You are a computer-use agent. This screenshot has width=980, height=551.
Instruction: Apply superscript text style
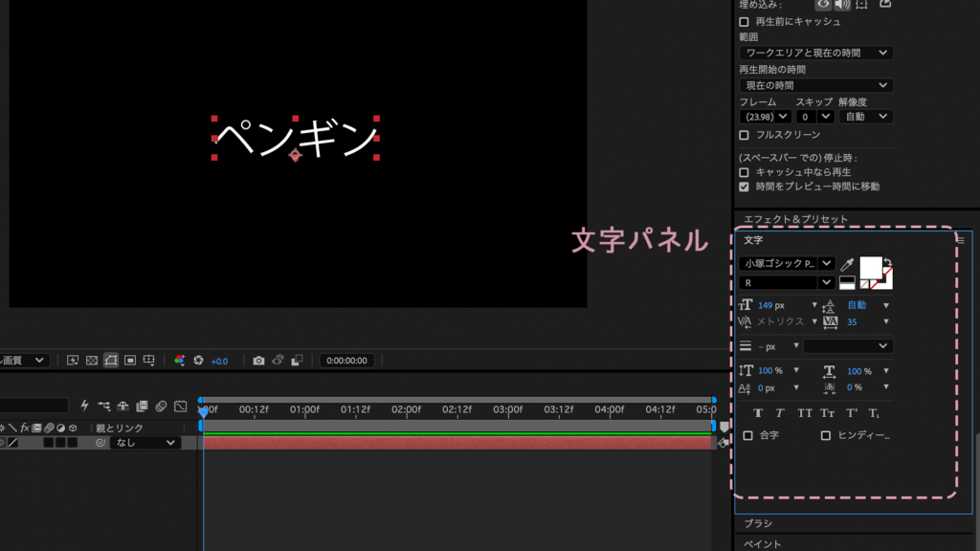851,413
